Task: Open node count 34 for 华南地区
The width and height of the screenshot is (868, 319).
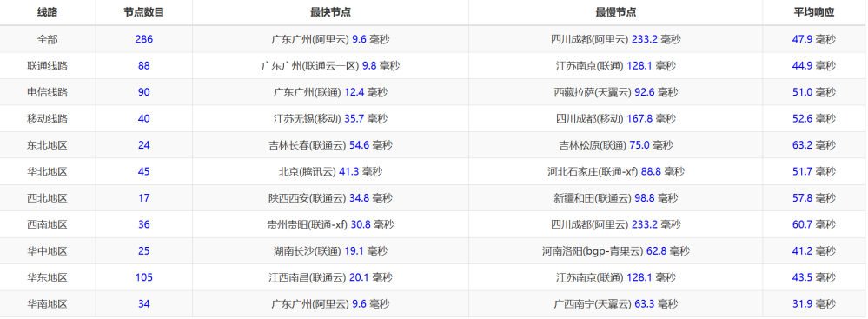Action: point(144,303)
